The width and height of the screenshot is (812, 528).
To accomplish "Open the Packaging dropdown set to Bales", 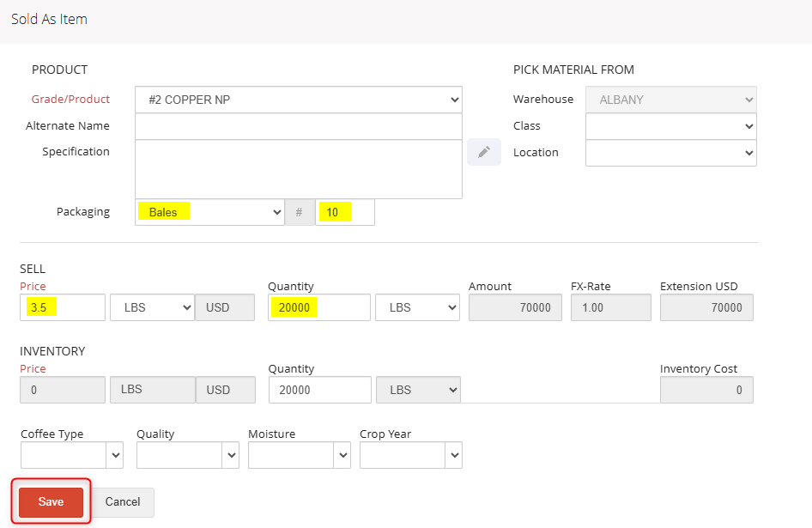I will [209, 212].
